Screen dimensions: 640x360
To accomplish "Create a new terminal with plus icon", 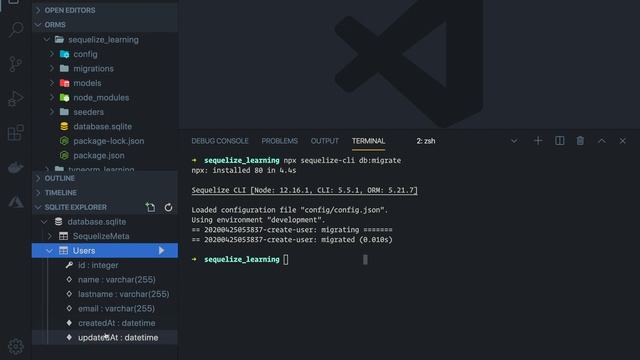I will pyautogui.click(x=538, y=141).
